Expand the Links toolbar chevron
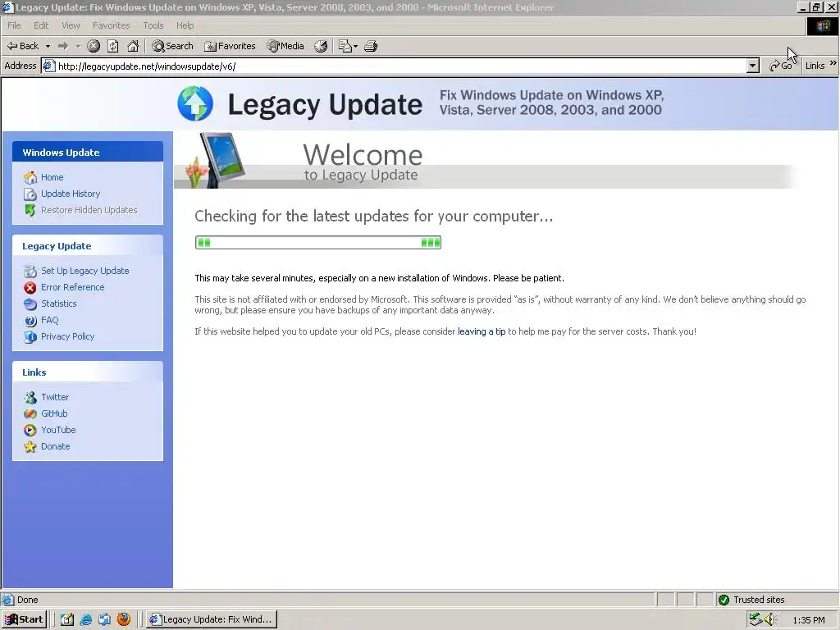The image size is (840, 630). [x=833, y=64]
